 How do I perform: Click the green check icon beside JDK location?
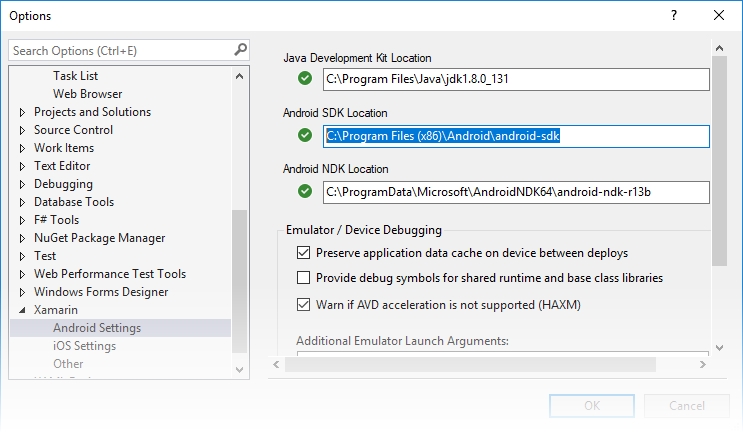point(305,79)
